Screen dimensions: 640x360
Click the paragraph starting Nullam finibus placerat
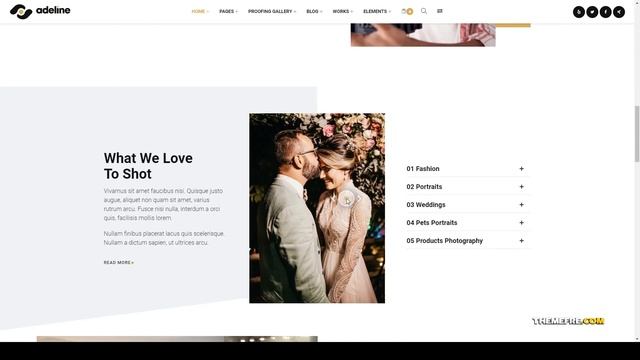164,238
